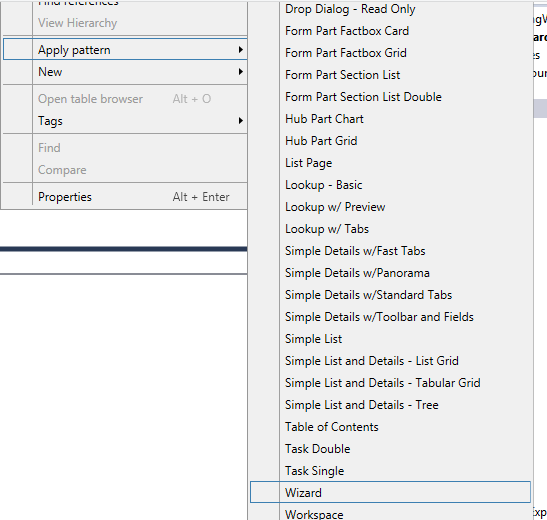Select the Wizard pattern
This screenshot has width=547, height=520.
pos(390,492)
